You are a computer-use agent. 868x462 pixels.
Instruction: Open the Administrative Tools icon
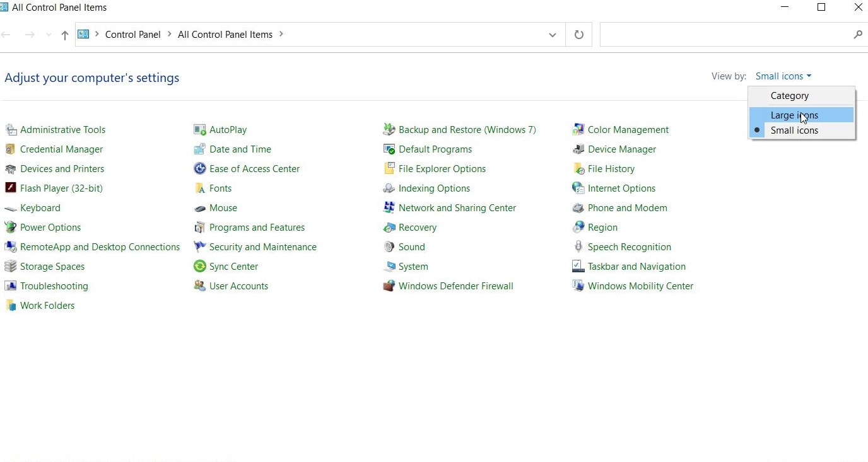click(11, 130)
